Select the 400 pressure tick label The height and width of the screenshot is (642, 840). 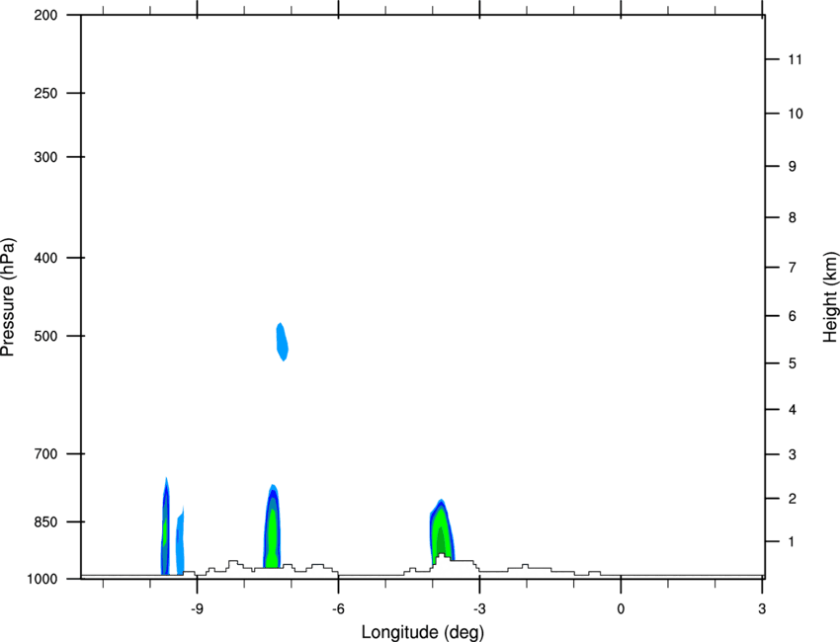pos(45,258)
